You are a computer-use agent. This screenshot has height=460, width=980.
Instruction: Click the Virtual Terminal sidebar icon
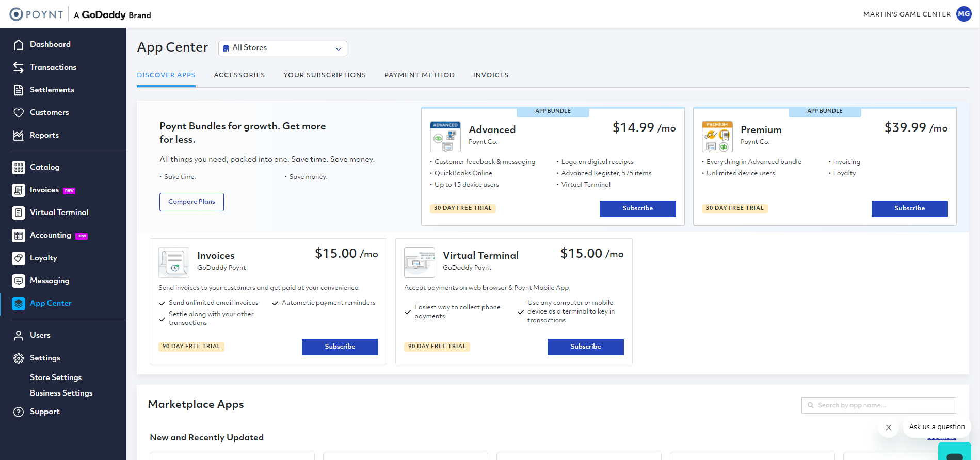point(19,213)
